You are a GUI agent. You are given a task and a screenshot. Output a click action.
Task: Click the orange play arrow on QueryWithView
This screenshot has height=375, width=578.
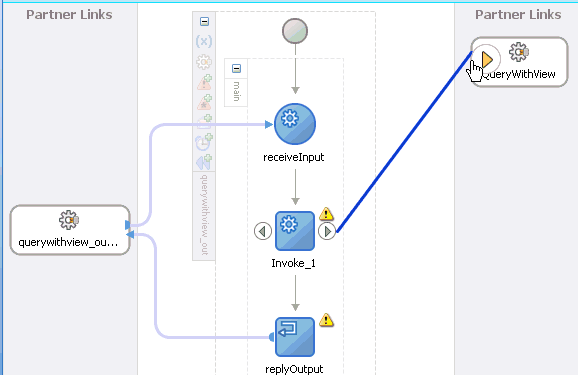click(487, 59)
